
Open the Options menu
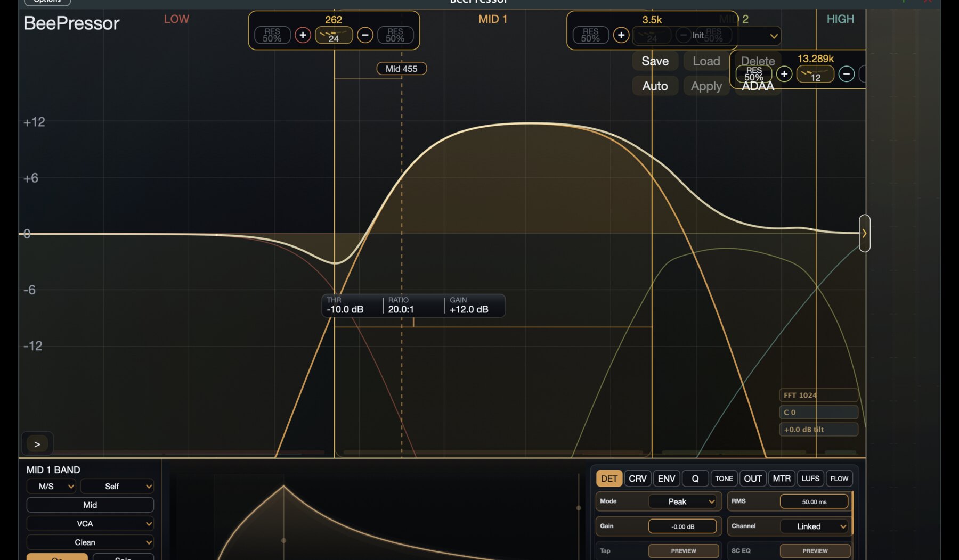click(x=47, y=2)
